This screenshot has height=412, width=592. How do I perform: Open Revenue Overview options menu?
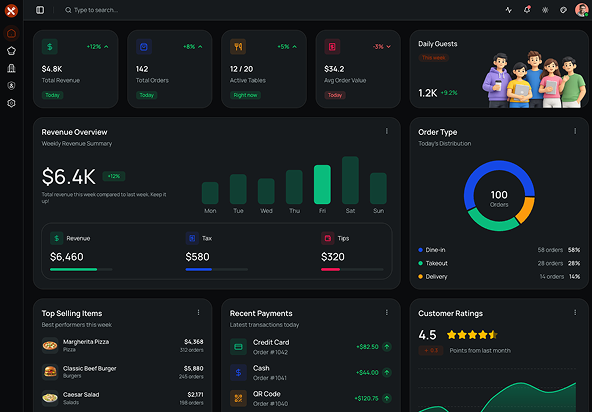(387, 131)
